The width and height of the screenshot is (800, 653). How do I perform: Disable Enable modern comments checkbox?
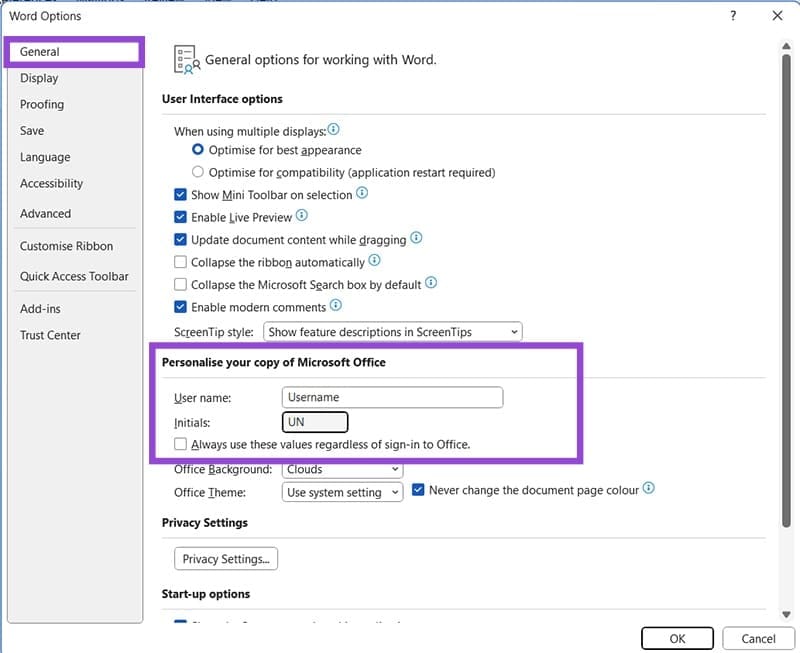181,307
